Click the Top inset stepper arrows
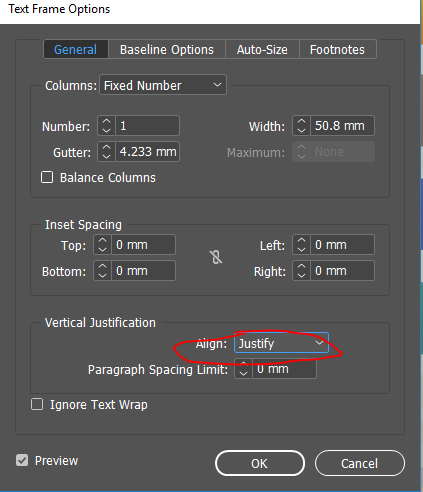 [102, 245]
